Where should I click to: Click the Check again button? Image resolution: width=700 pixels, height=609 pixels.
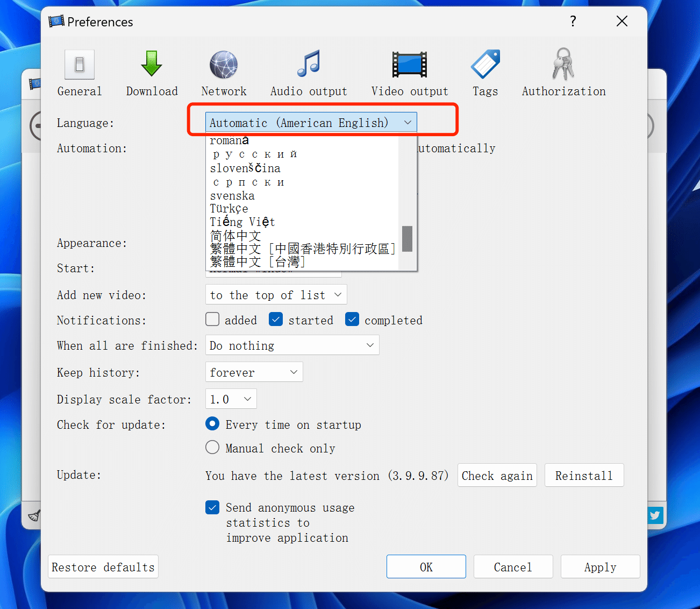click(x=497, y=476)
